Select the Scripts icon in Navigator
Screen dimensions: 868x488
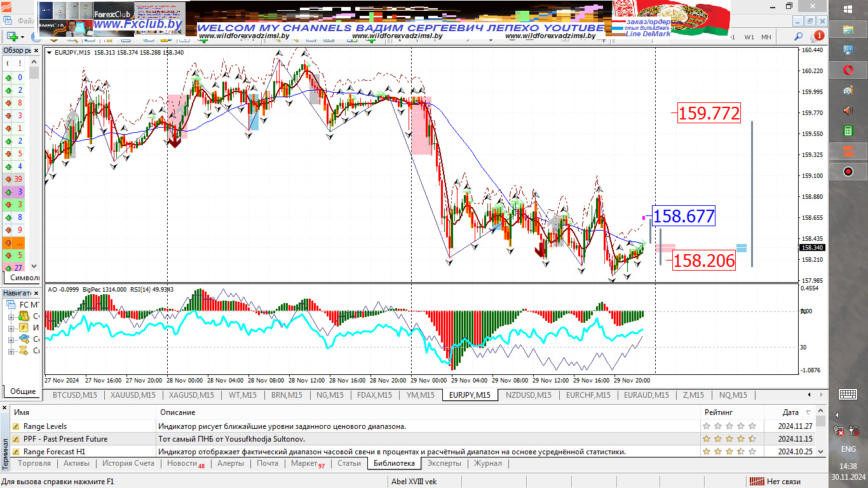pos(24,350)
